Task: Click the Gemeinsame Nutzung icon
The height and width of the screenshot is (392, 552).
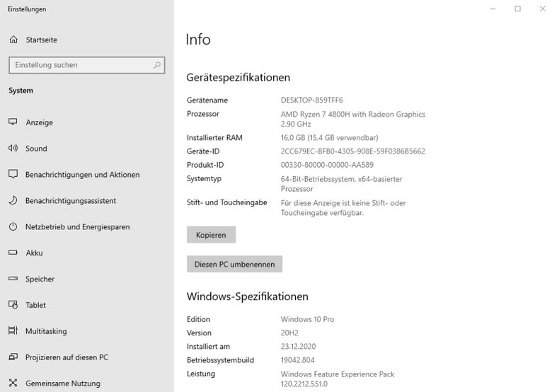Action: click(x=13, y=383)
